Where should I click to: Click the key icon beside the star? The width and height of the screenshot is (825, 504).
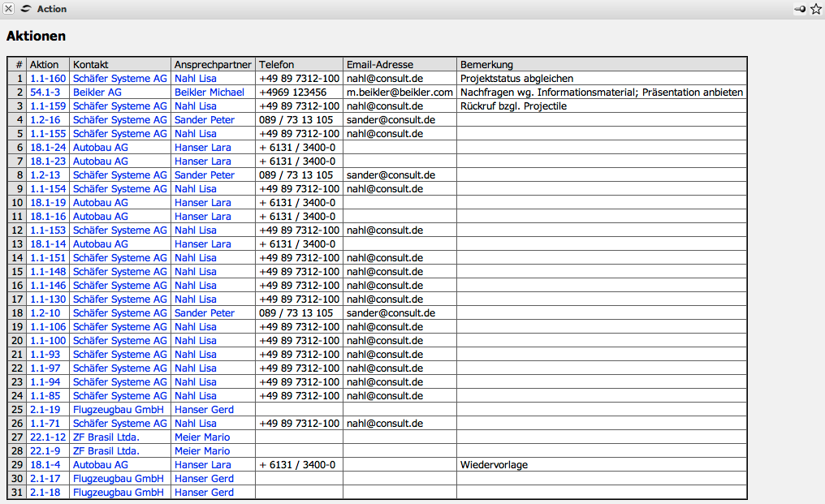click(x=801, y=9)
